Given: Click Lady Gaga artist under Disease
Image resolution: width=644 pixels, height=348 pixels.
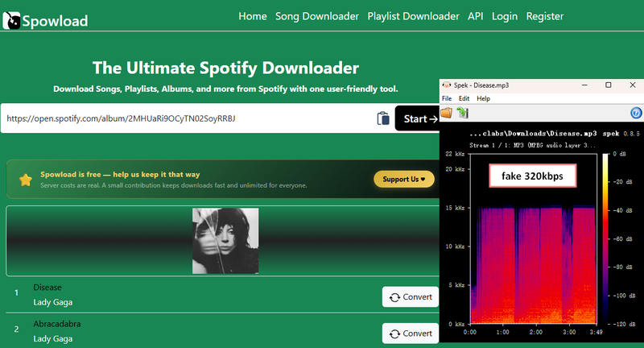Looking at the screenshot, I should [x=53, y=302].
